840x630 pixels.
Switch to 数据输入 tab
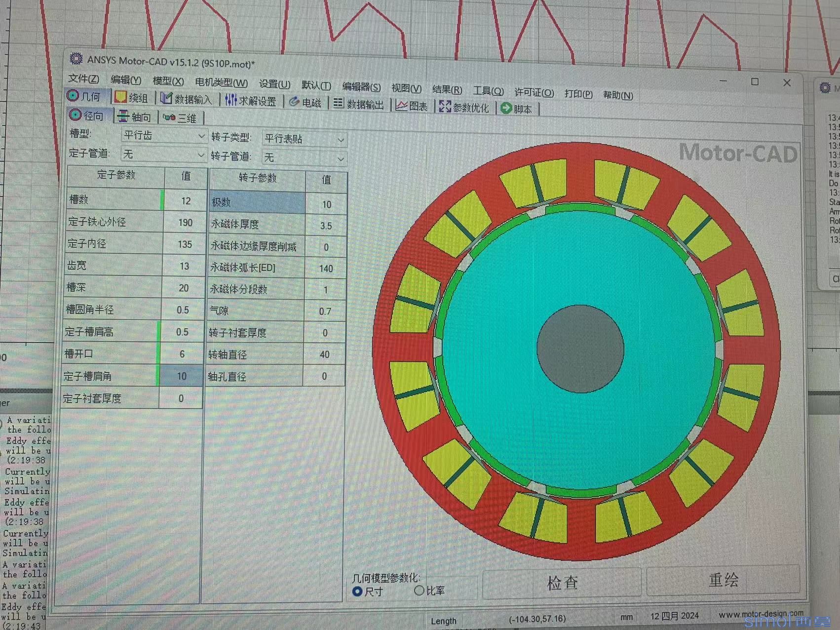tap(187, 99)
